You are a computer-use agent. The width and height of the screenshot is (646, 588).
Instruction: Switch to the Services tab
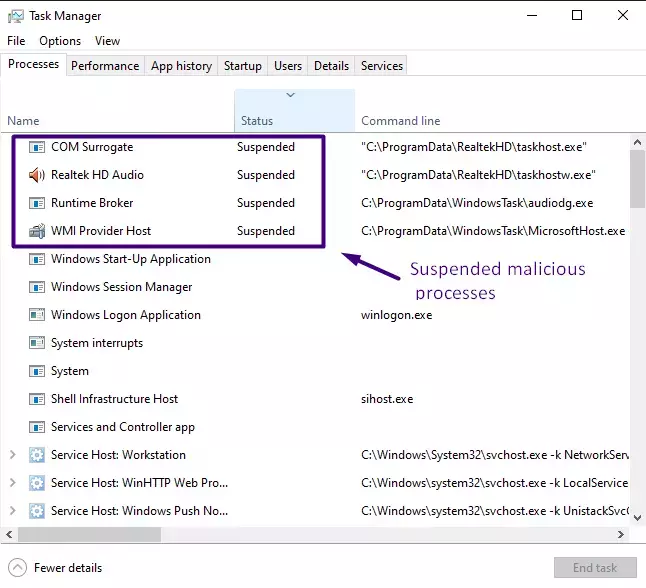point(382,66)
